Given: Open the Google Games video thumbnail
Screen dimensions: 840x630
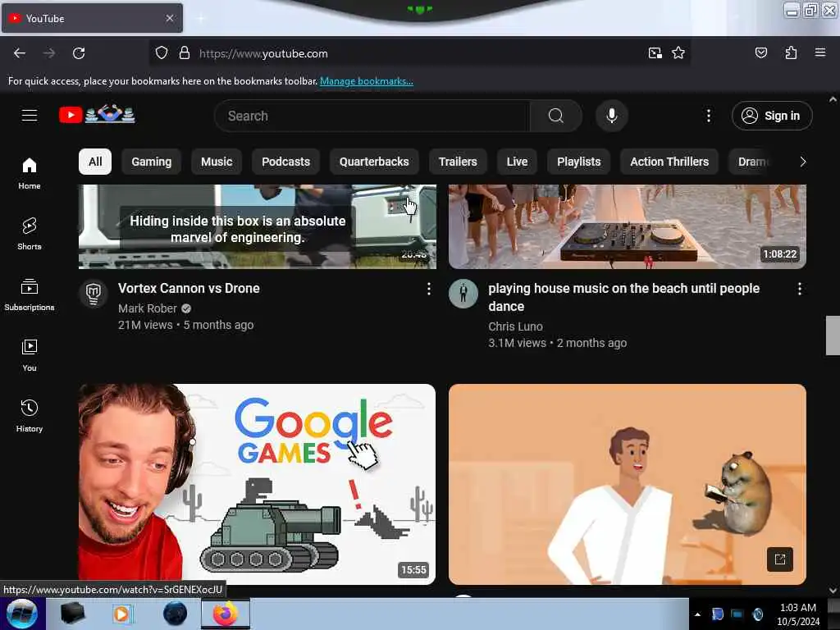Looking at the screenshot, I should point(257,484).
